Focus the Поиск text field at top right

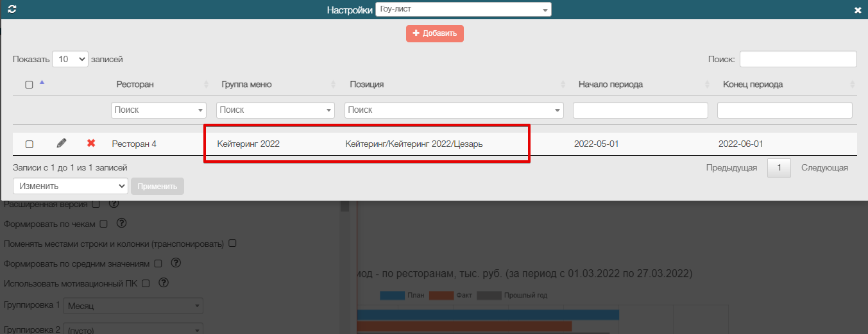(x=798, y=59)
